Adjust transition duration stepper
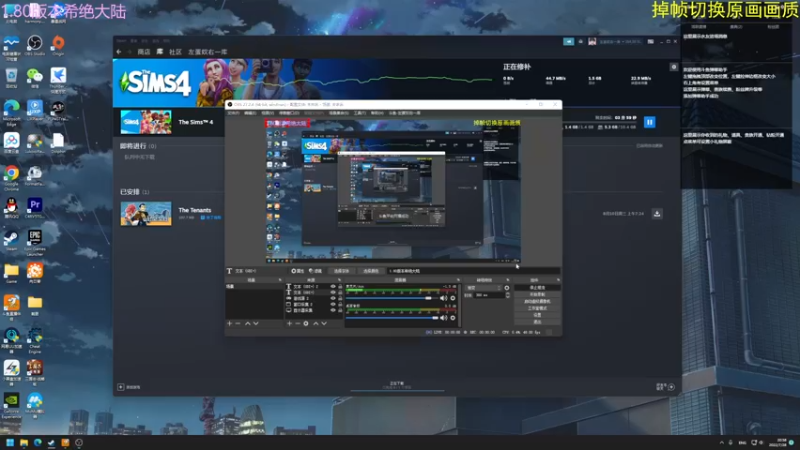The height and width of the screenshot is (450, 800). 508,295
